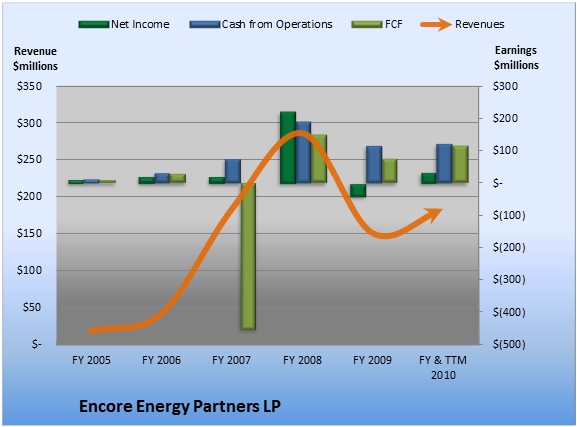The height and width of the screenshot is (427, 577).
Task: Click the FCF legend swatch
Action: 367,25
